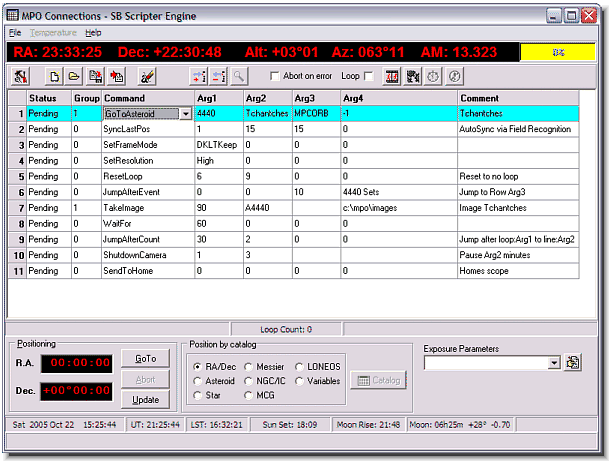Select the JumpAfterEvent command cell
Screen dimensions: 611x462
[x=148, y=192]
